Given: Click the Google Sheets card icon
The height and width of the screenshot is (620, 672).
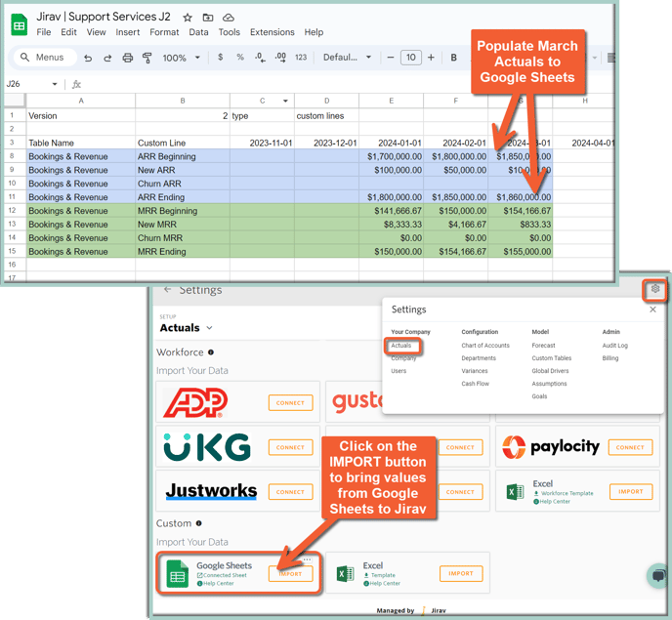Looking at the screenshot, I should click(x=178, y=574).
